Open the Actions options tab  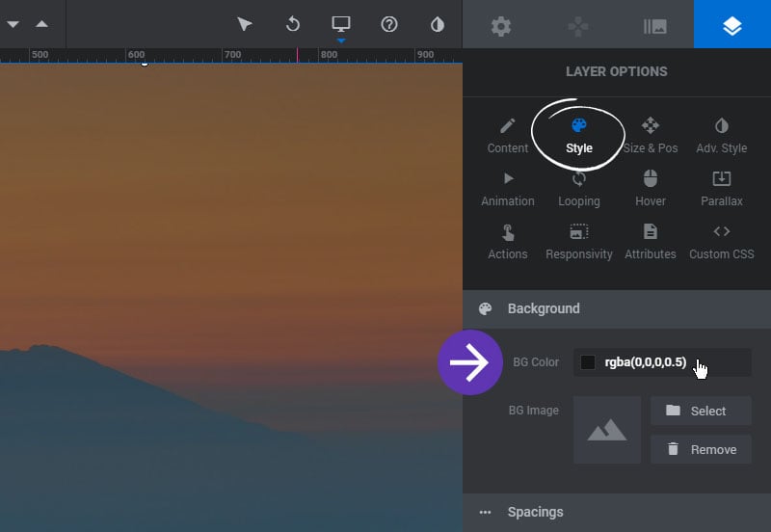(x=508, y=243)
